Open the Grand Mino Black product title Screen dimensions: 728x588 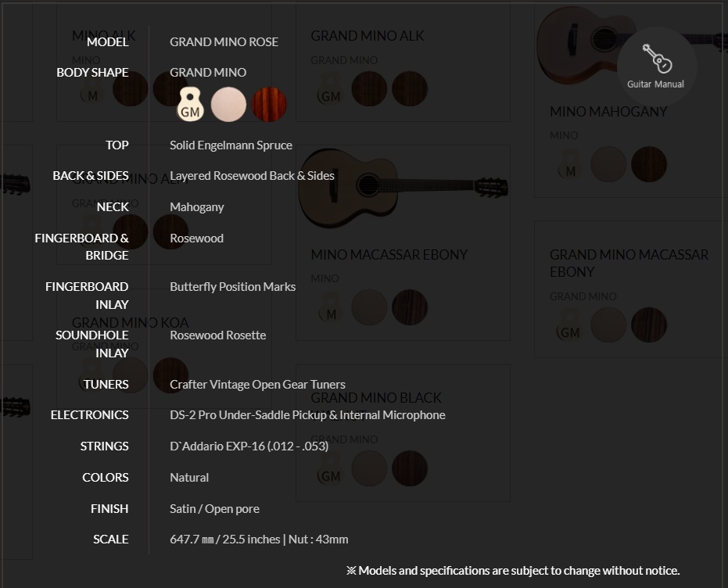point(376,398)
